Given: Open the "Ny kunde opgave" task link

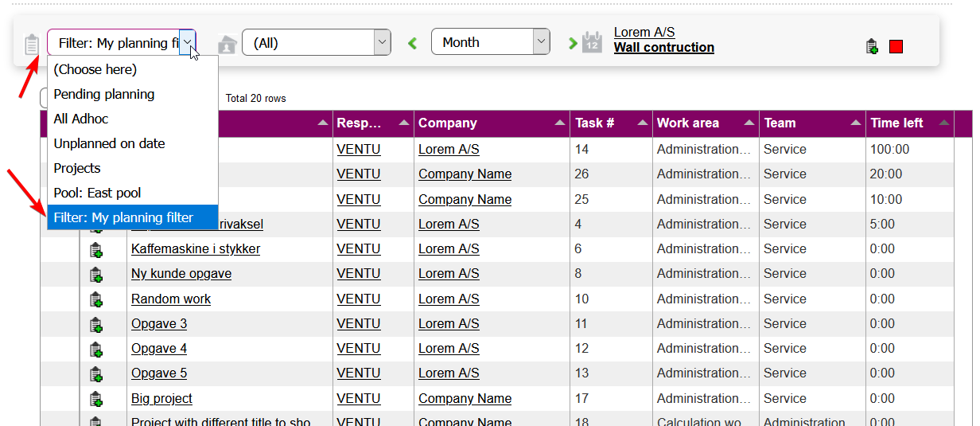Looking at the screenshot, I should coord(181,274).
